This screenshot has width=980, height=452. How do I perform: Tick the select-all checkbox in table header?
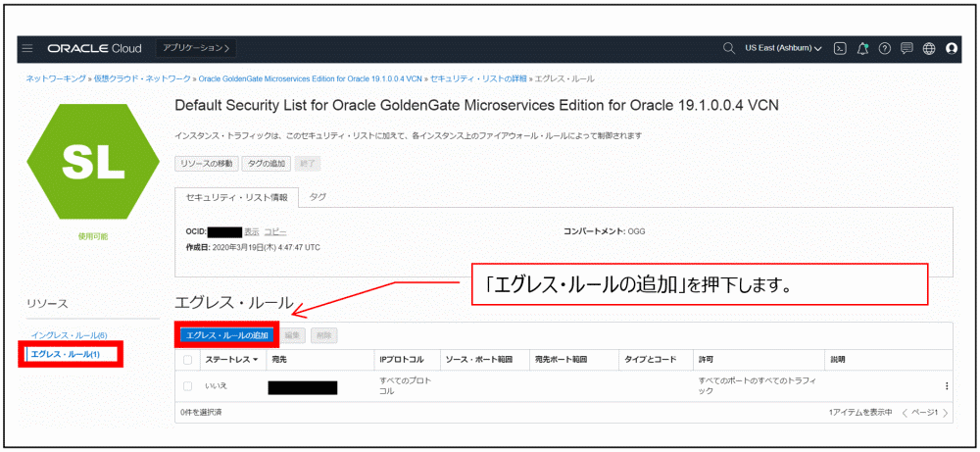tap(187, 360)
